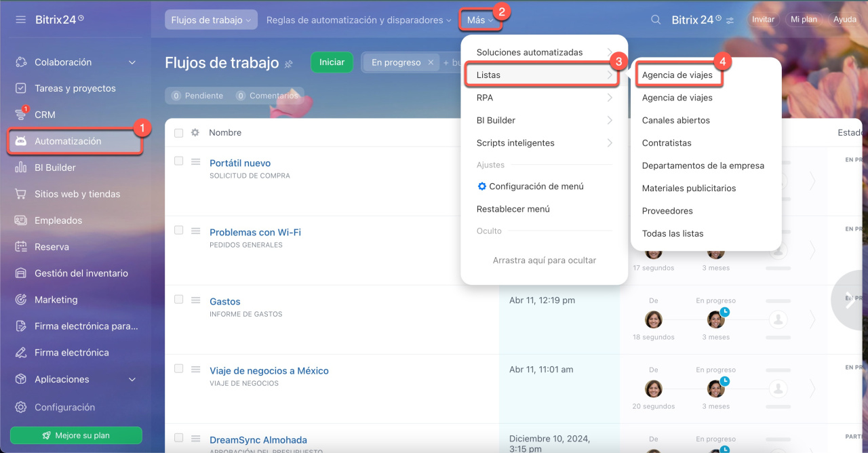The width and height of the screenshot is (868, 453).
Task: Open Tareas y proyectos in sidebar
Action: 75,88
